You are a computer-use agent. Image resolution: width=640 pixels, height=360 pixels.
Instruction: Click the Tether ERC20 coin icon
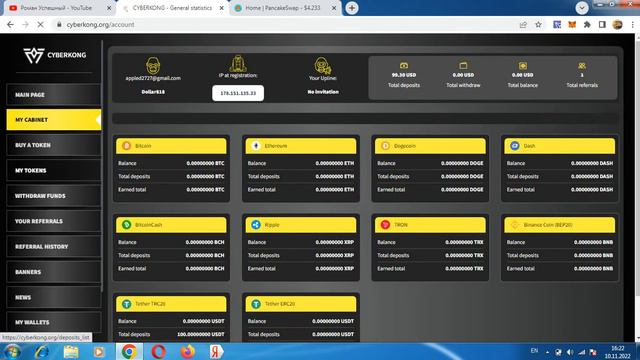[256, 304]
